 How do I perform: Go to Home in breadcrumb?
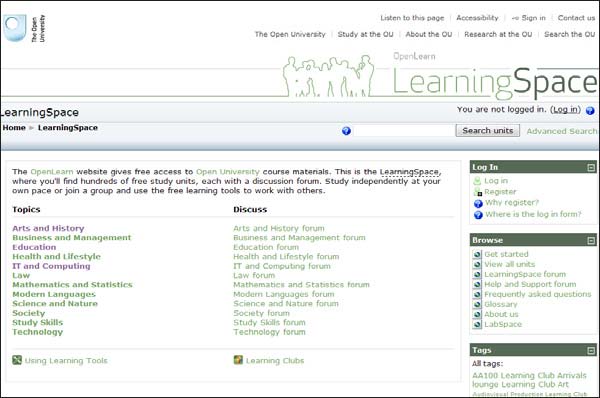coord(14,127)
